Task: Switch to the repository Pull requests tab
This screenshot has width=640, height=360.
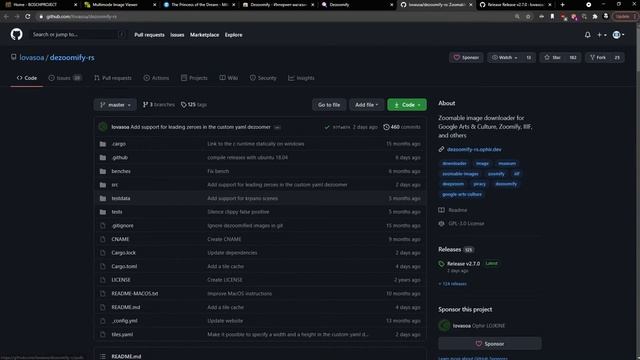Action: tap(113, 78)
